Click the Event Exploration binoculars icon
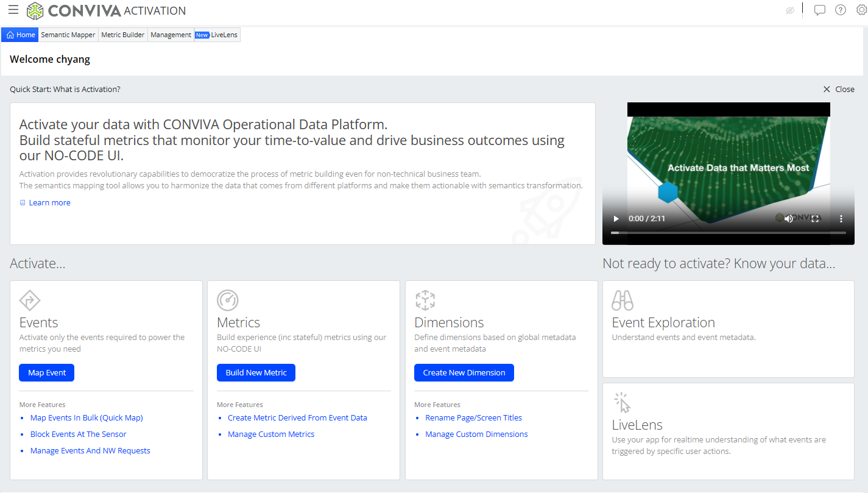 [x=623, y=300]
